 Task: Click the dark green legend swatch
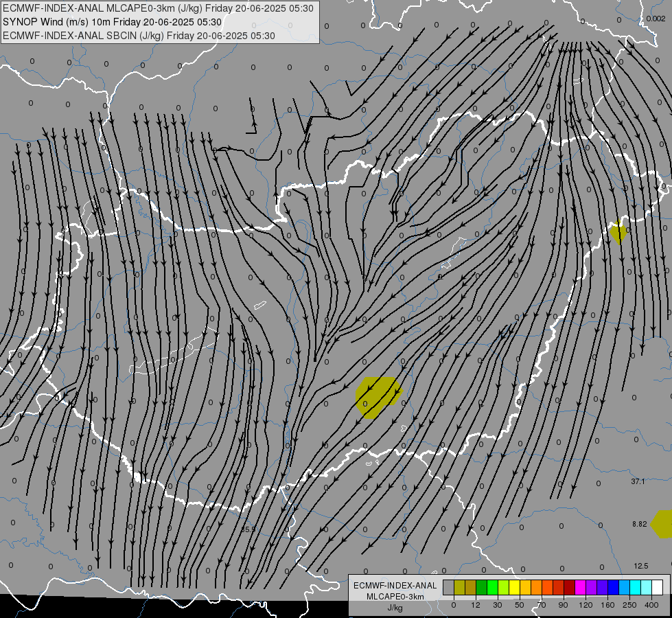pos(482,588)
